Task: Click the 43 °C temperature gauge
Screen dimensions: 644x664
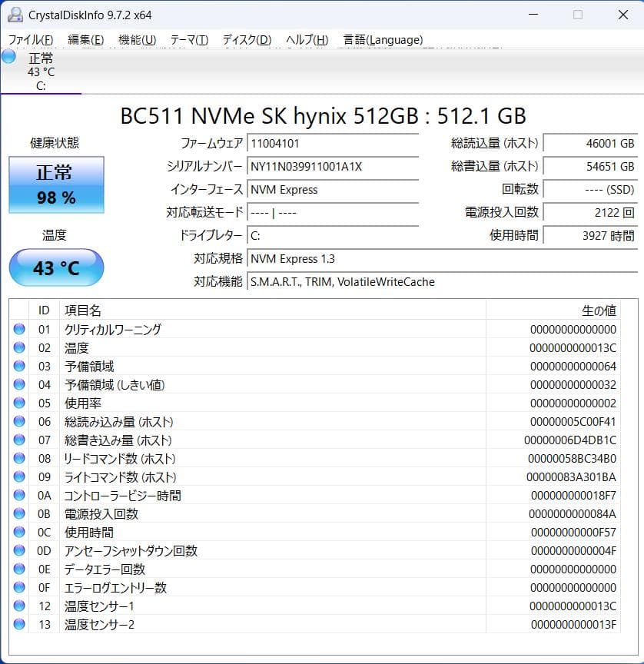Action: click(x=55, y=267)
